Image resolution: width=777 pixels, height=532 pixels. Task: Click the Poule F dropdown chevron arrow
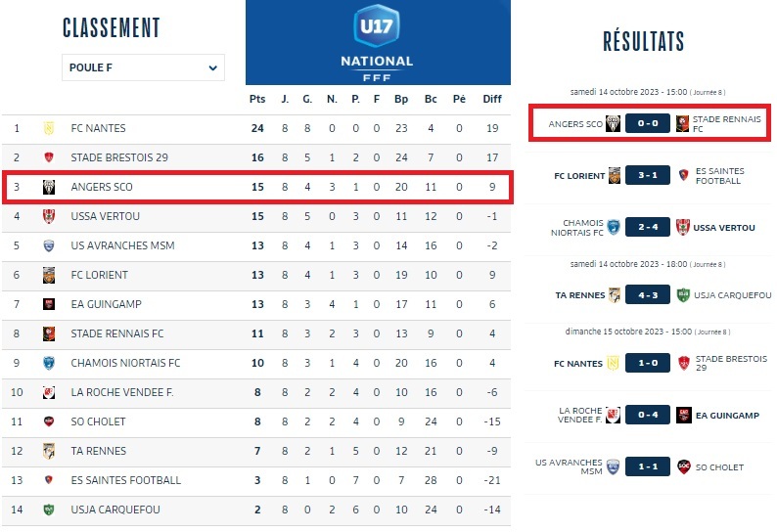[x=213, y=67]
